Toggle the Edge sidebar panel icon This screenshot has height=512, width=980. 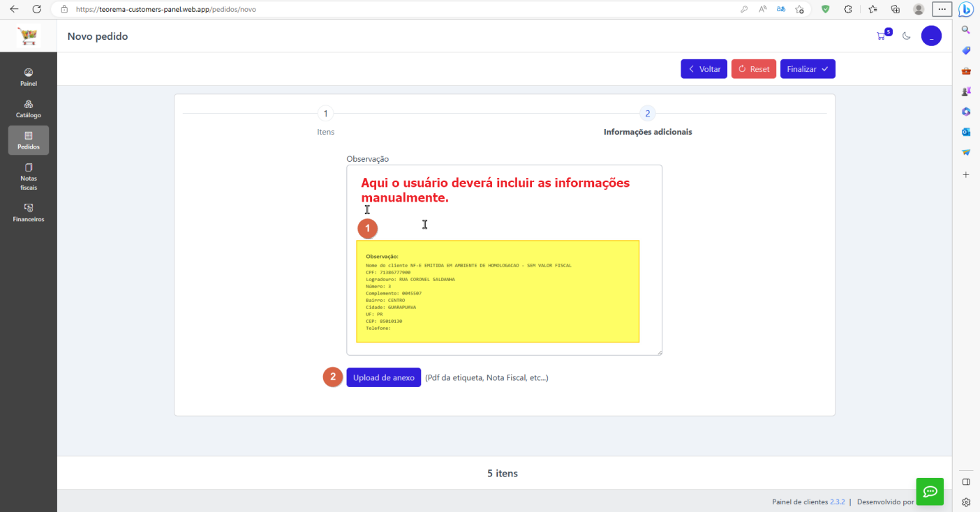[966, 482]
